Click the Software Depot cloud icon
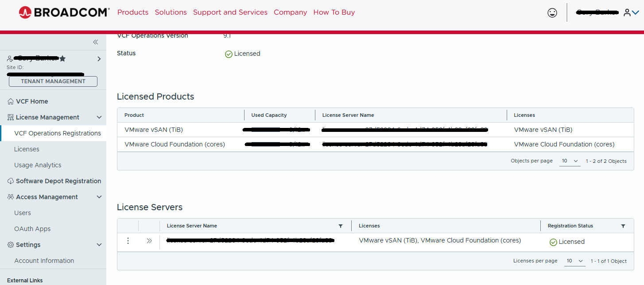Screen dimensions: 644x285 click(x=11, y=181)
